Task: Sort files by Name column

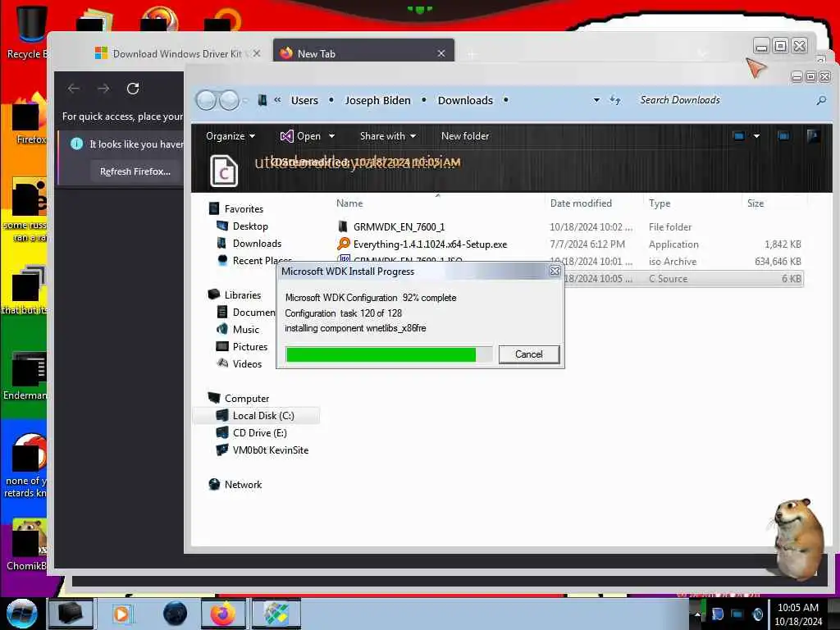Action: (x=349, y=203)
